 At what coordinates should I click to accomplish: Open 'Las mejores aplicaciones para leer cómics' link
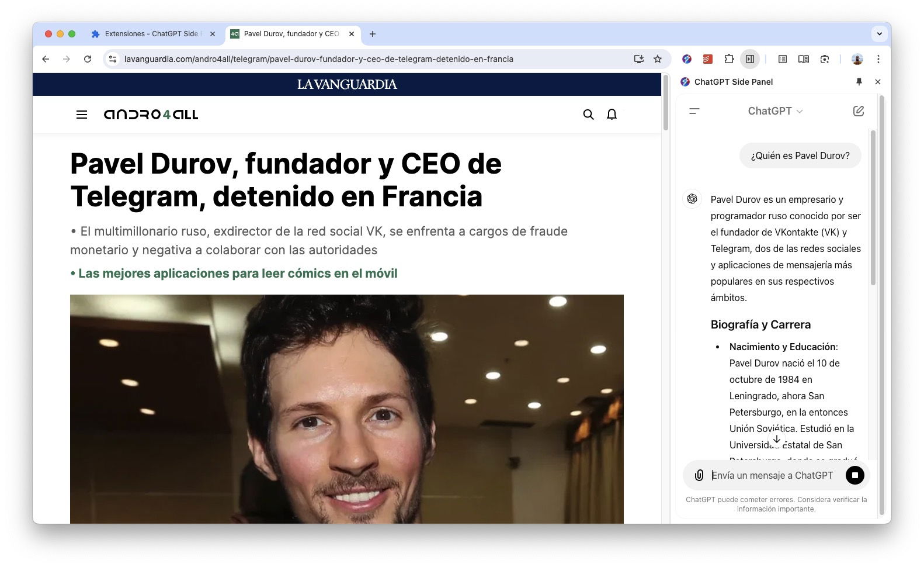coord(238,274)
